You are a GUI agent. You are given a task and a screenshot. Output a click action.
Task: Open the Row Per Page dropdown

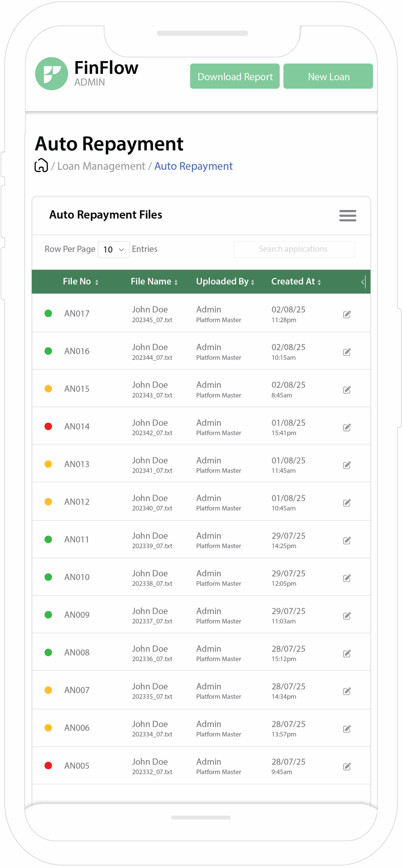tap(114, 249)
